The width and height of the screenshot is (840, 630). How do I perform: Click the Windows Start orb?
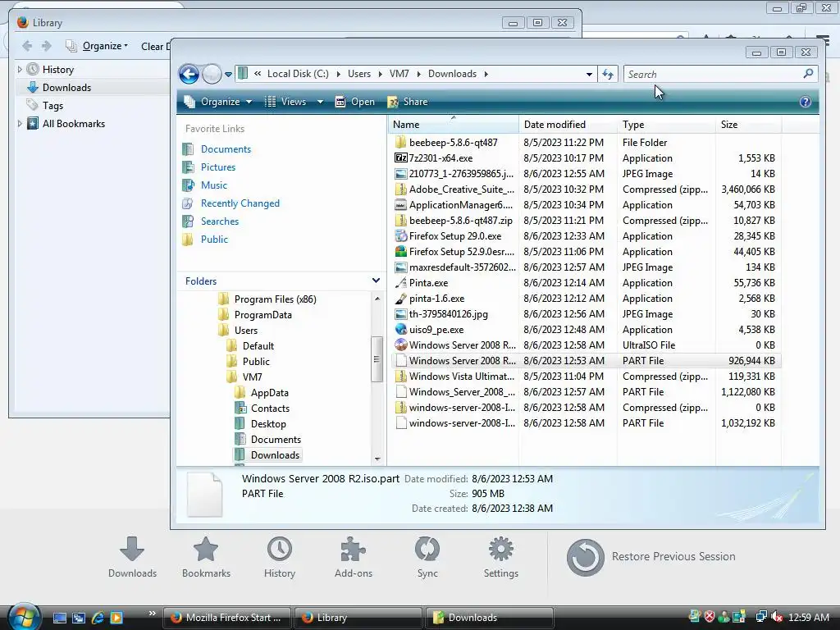[x=24, y=616]
